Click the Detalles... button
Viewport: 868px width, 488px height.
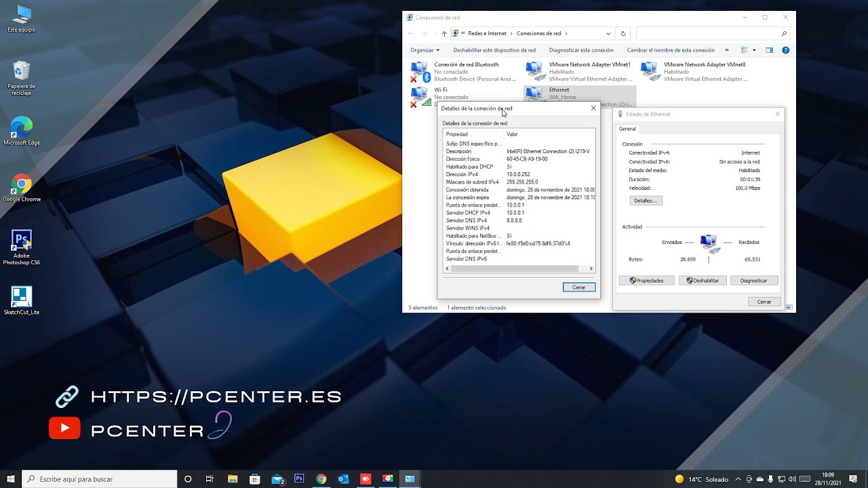click(645, 201)
